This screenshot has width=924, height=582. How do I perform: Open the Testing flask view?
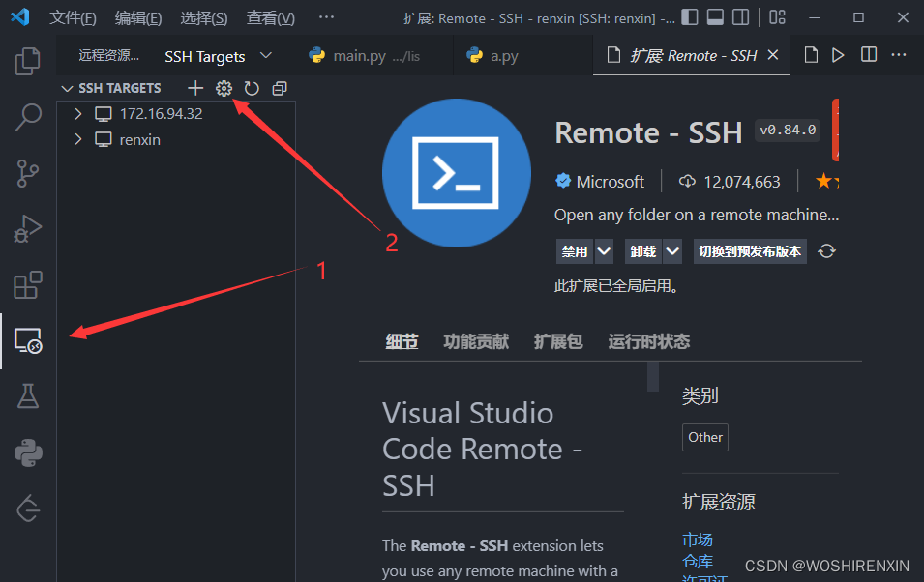(28, 396)
